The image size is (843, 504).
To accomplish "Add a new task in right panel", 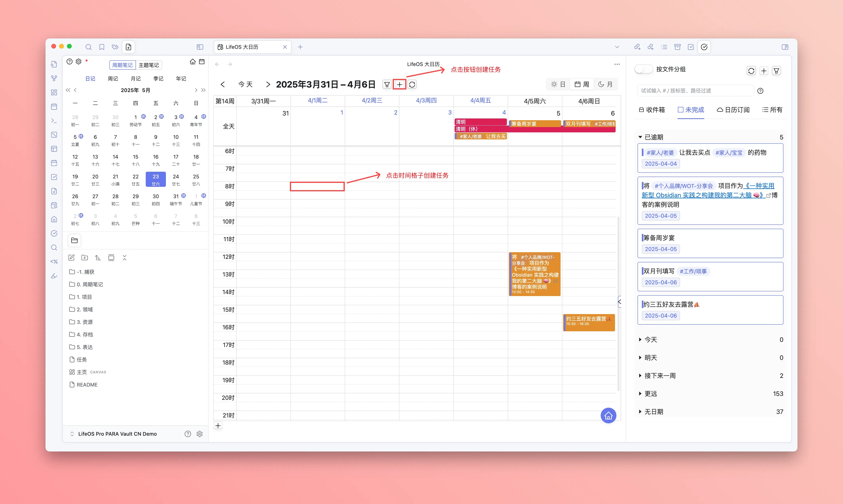I will (764, 71).
